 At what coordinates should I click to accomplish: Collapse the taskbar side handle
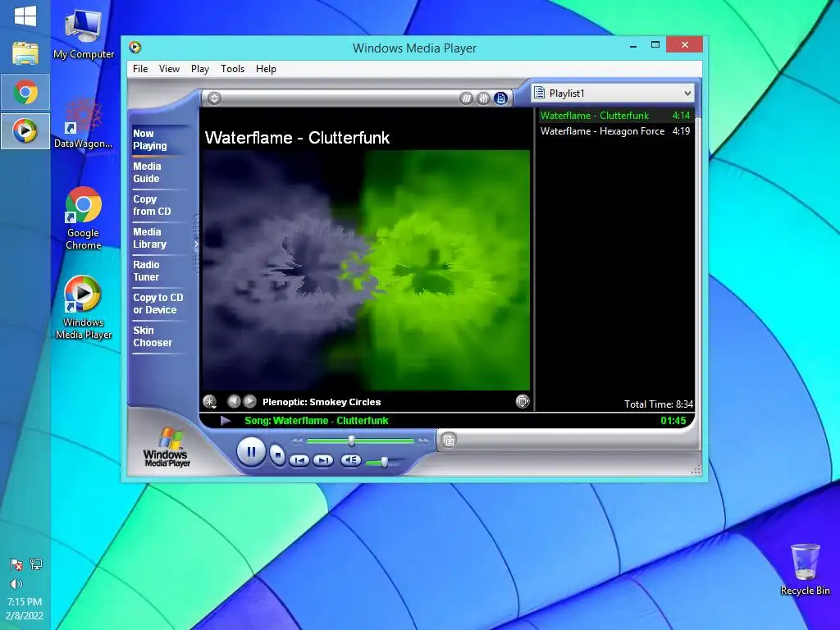pos(196,244)
